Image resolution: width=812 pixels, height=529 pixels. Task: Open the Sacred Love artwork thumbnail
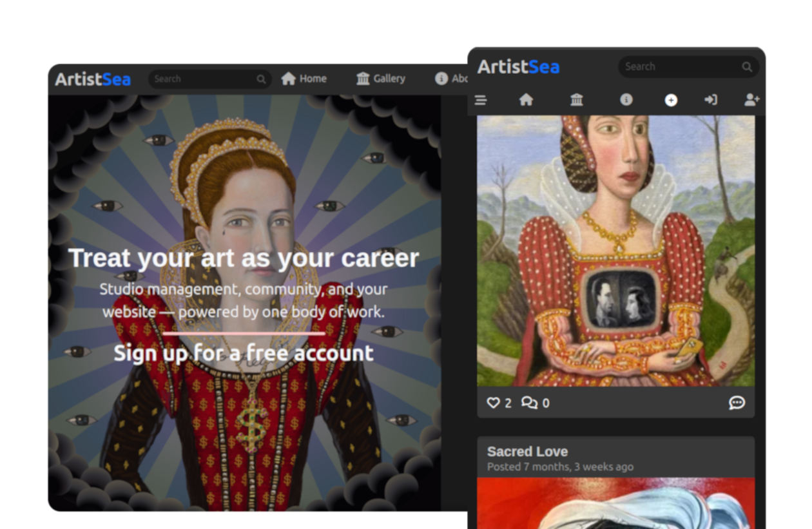[615, 503]
